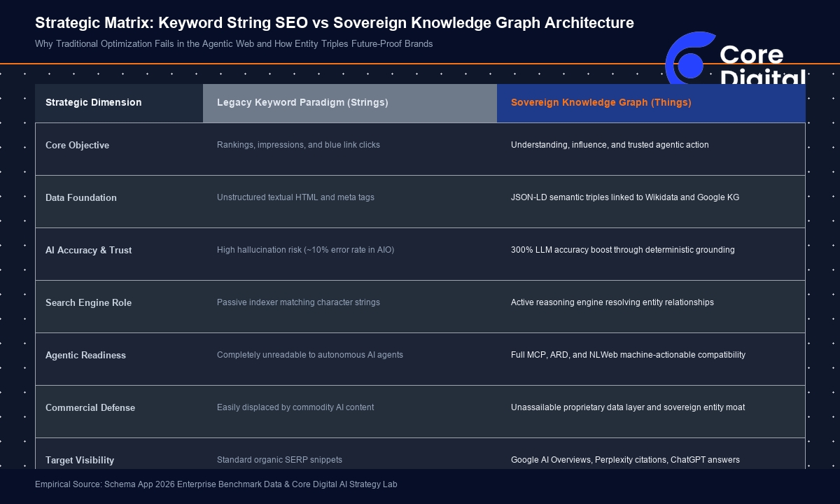
Task: Click the 'Legacy Keyword Paradigm (Strings)' header
Action: (x=302, y=103)
